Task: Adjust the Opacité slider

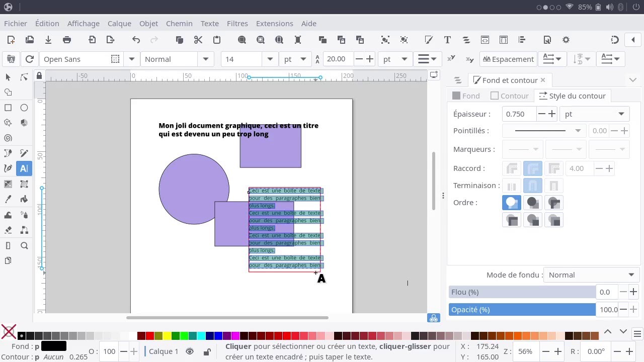Action: click(522, 310)
